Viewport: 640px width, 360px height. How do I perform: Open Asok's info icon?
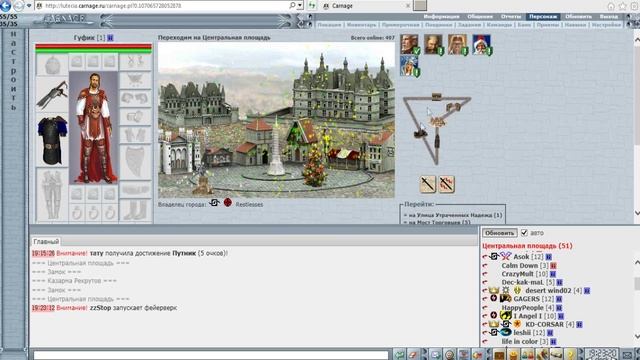coord(549,257)
